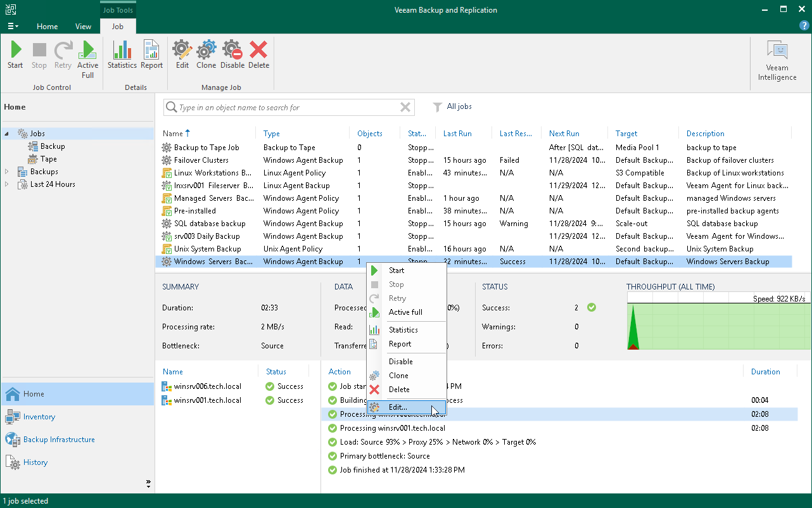
Task: Choose Report in the context menu
Action: 407,344
